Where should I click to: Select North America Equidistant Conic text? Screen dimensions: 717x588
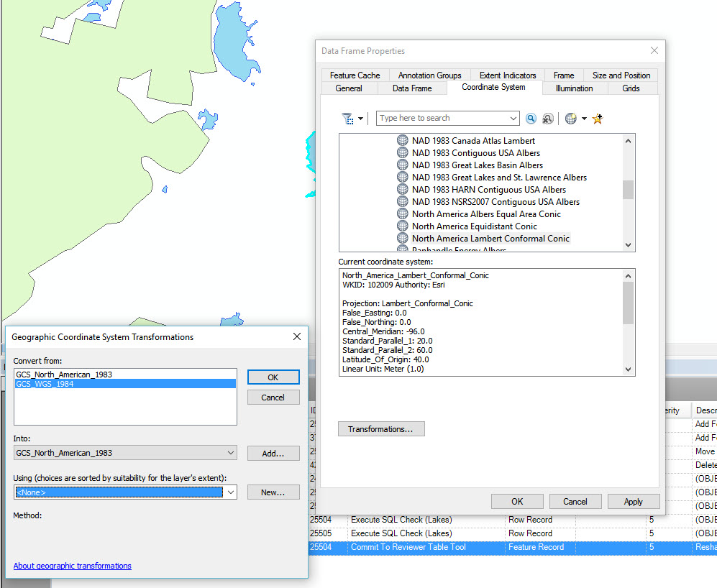click(x=474, y=226)
